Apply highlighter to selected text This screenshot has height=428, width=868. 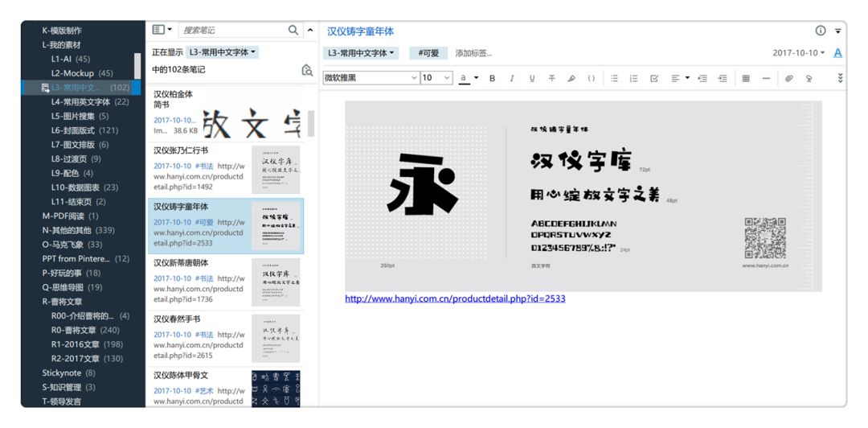571,78
